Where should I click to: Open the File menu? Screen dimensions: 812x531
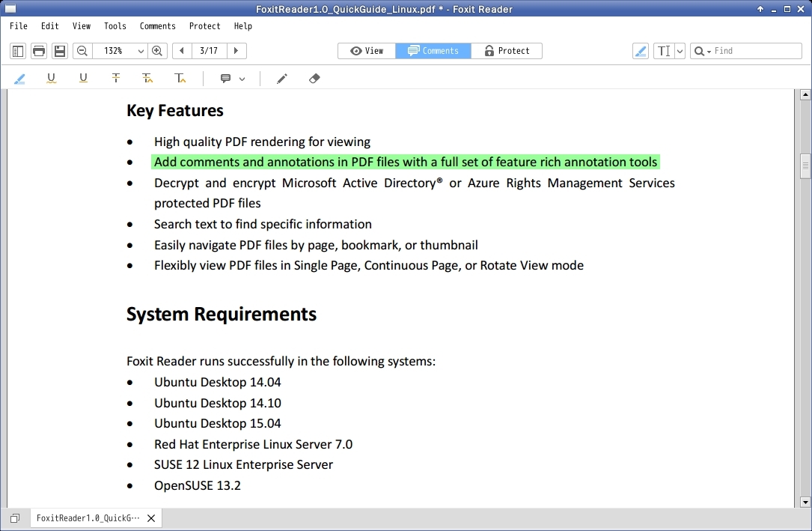[19, 26]
